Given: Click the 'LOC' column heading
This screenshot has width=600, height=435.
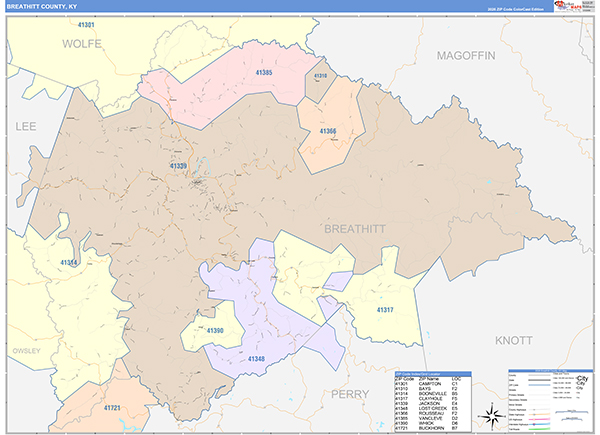Looking at the screenshot, I should pos(457,379).
